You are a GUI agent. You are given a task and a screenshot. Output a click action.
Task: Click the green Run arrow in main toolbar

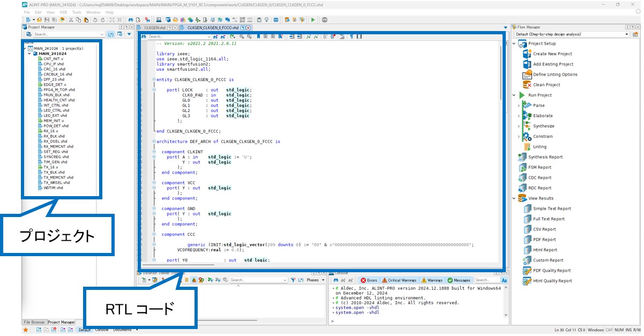coord(313,20)
